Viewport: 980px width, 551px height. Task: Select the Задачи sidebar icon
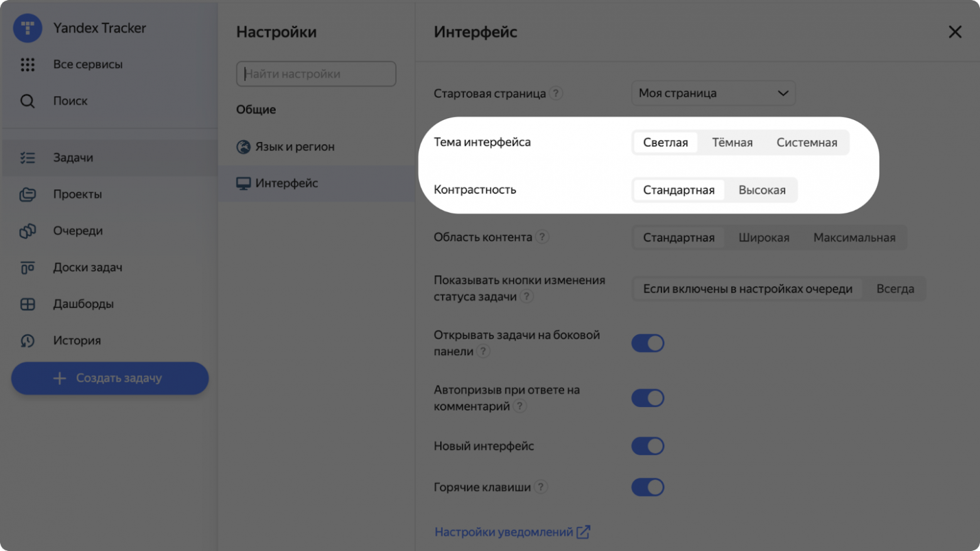[28, 158]
